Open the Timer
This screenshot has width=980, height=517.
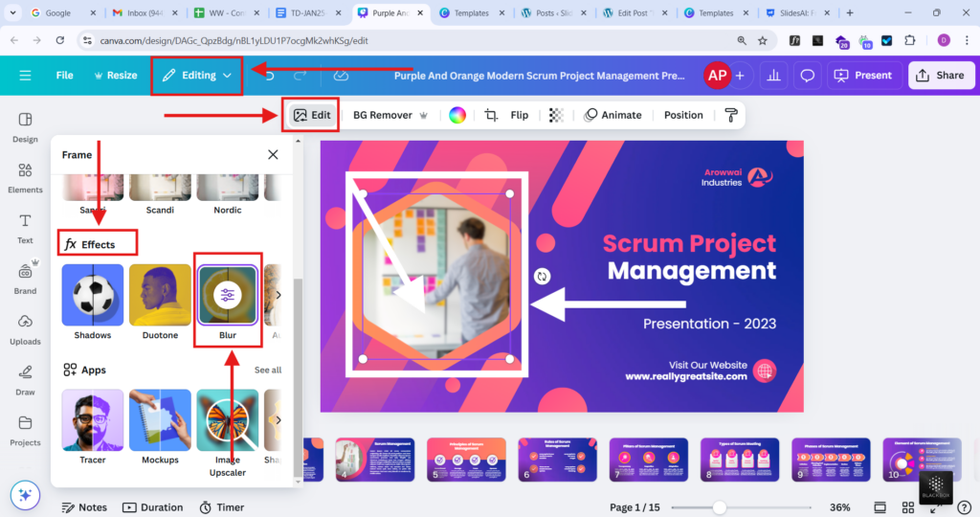(222, 507)
